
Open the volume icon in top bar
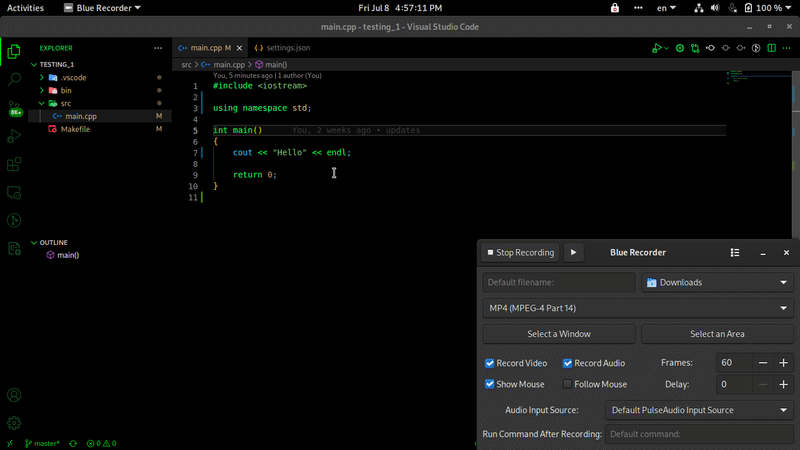tap(715, 8)
